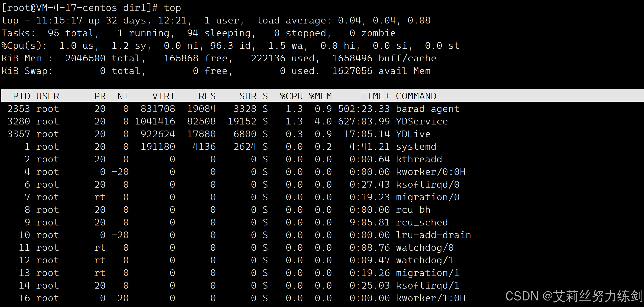Select the YDService command entry
Screen dimensions: 644x307
(x=421, y=121)
